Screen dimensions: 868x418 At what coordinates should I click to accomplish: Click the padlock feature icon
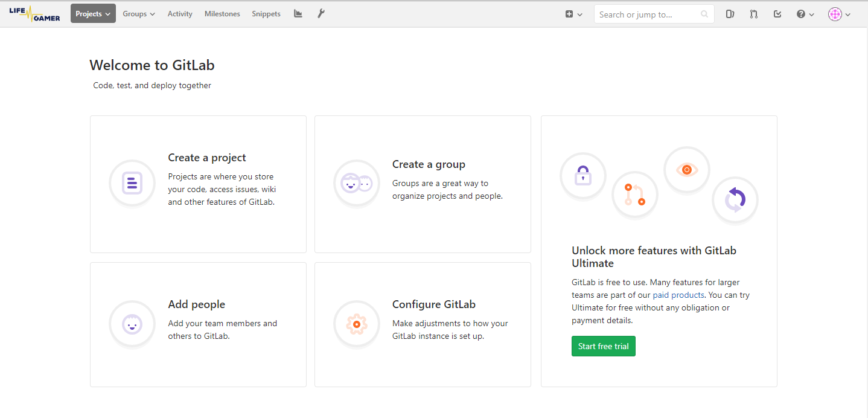coord(583,176)
